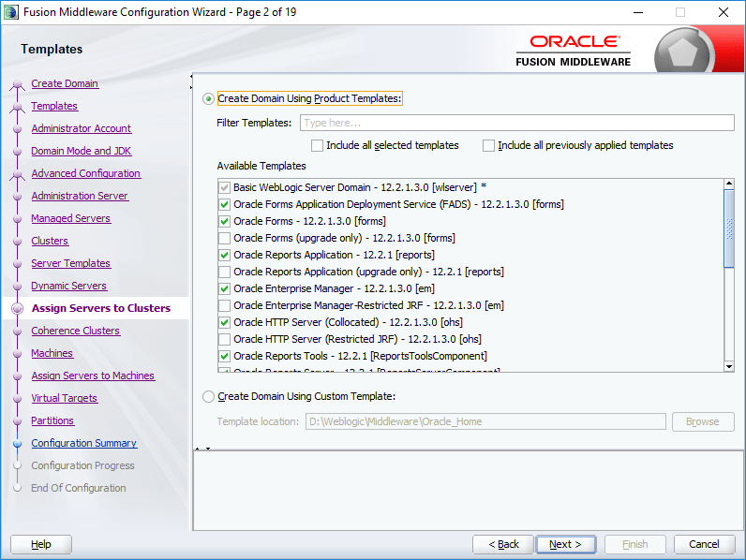Screen dimensions: 746x560
Task: Open the Advanced Configuration step link
Action: coord(85,173)
